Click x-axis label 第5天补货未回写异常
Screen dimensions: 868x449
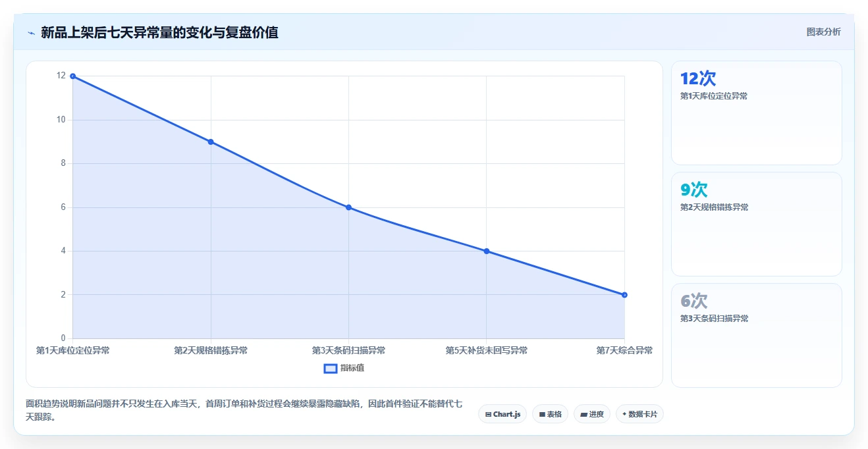click(x=486, y=350)
